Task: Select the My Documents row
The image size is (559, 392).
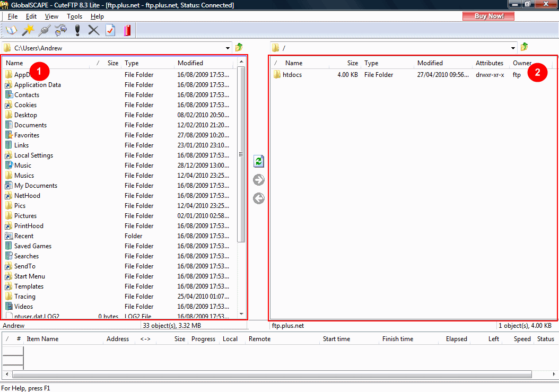Action: click(x=119, y=186)
